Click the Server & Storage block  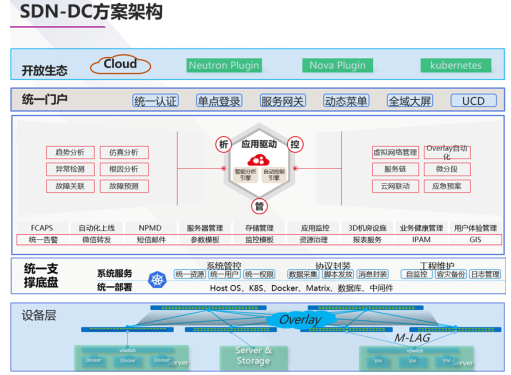point(253,357)
